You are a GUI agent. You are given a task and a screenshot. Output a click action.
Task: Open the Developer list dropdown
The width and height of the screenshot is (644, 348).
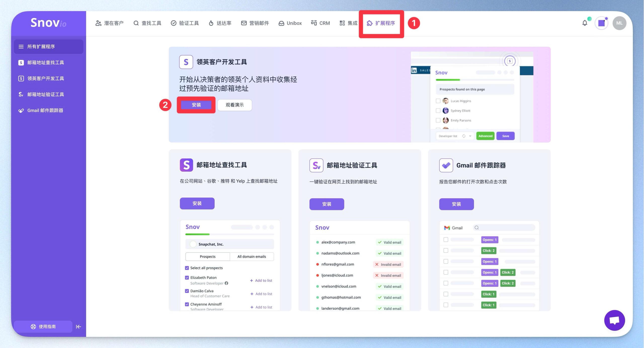455,136
